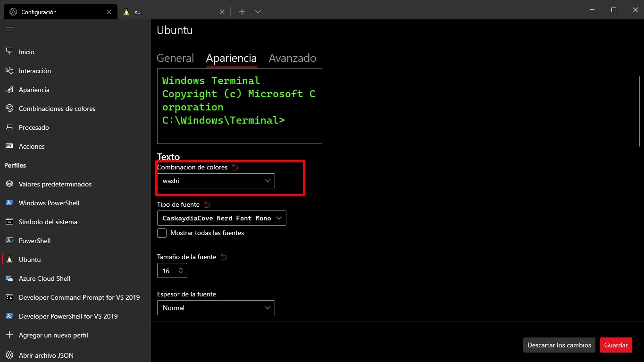
Task: Click the JSON file gear icon
Action: point(9,355)
